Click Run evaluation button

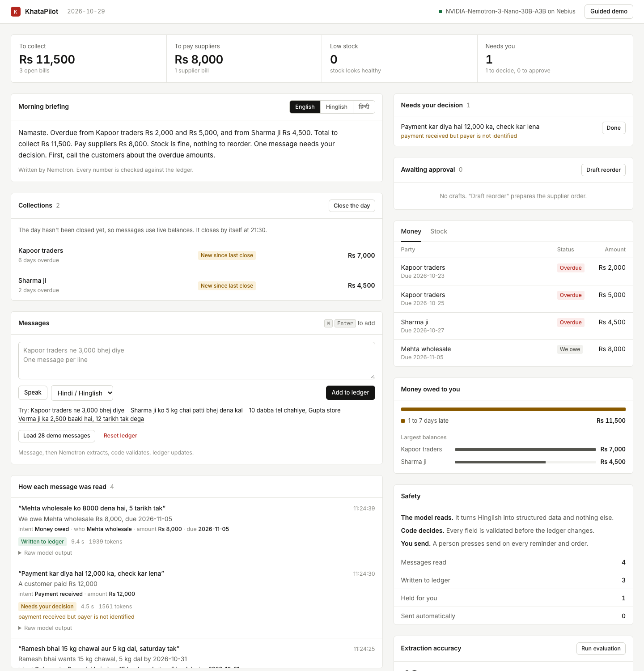tap(601, 649)
